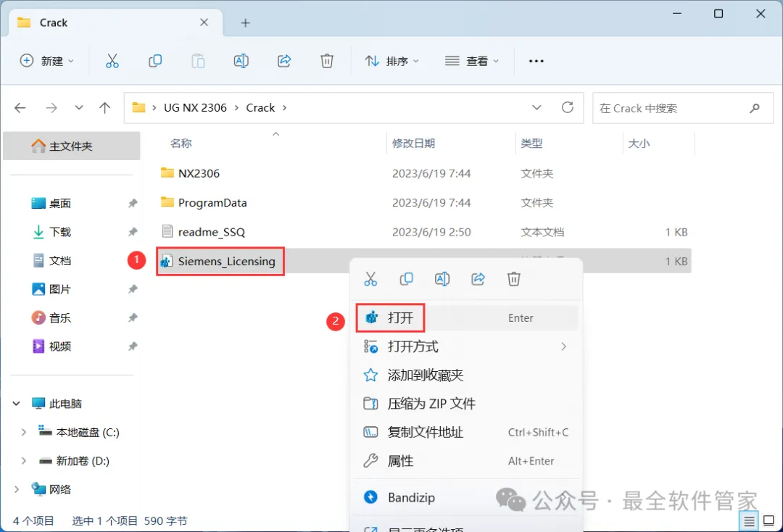The width and height of the screenshot is (783, 532).
Task: Expand the 网络 tree node
Action: coord(17,489)
